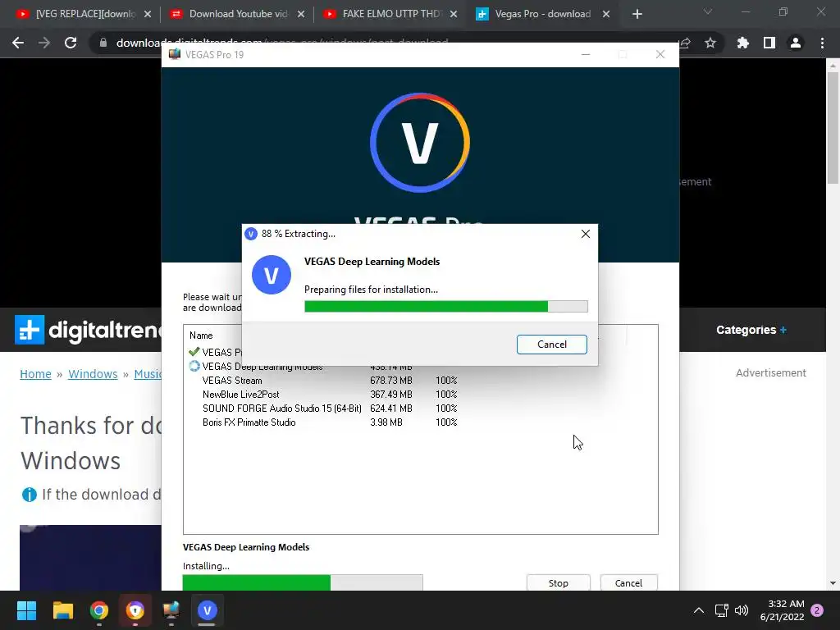Open the shield security app in taskbar

(135, 610)
